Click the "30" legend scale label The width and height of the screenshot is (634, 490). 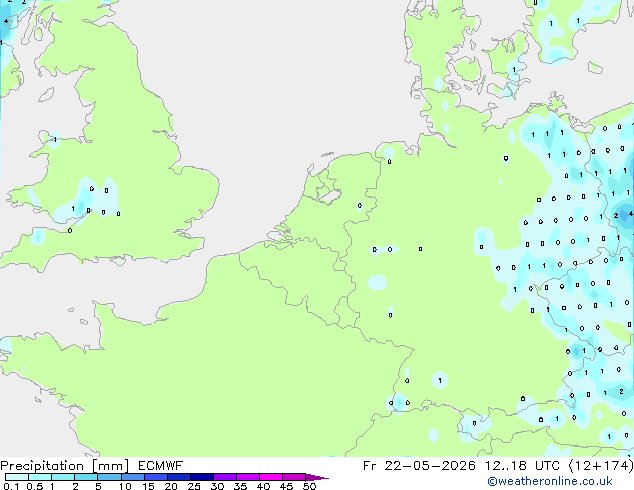(x=217, y=486)
